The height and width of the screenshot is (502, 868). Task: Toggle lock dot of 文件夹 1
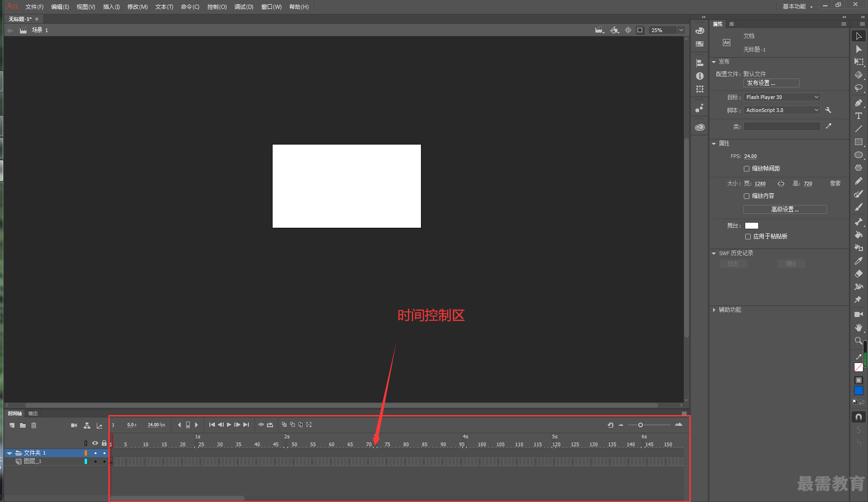(x=104, y=453)
